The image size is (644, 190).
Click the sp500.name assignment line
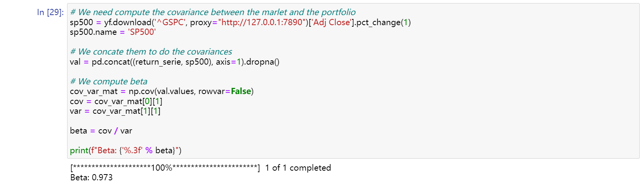tap(113, 32)
